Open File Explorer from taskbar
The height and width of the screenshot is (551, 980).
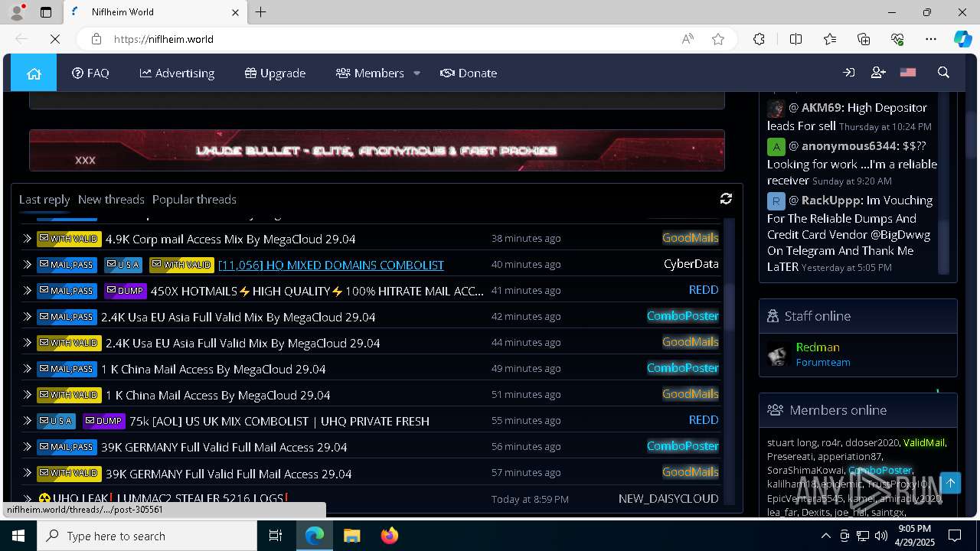click(351, 536)
